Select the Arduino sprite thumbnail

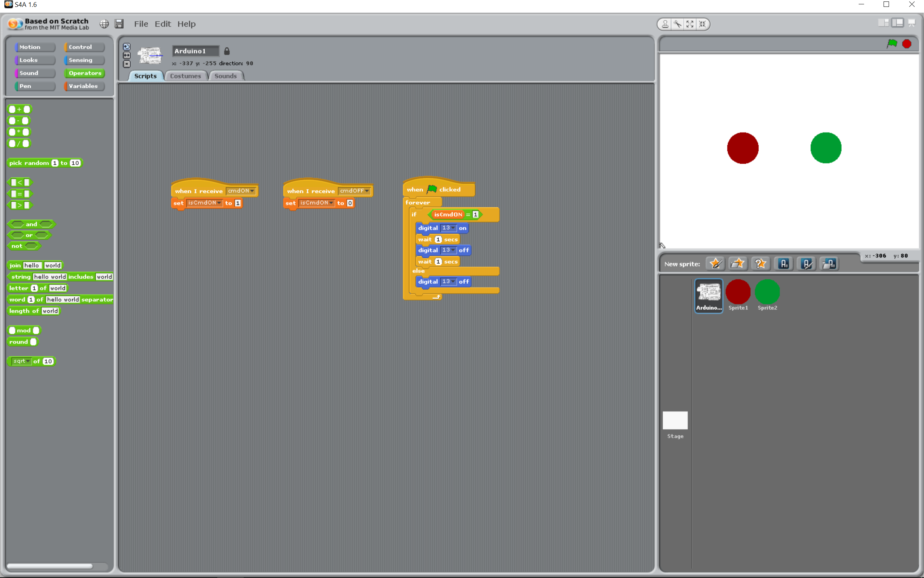pyautogui.click(x=709, y=296)
